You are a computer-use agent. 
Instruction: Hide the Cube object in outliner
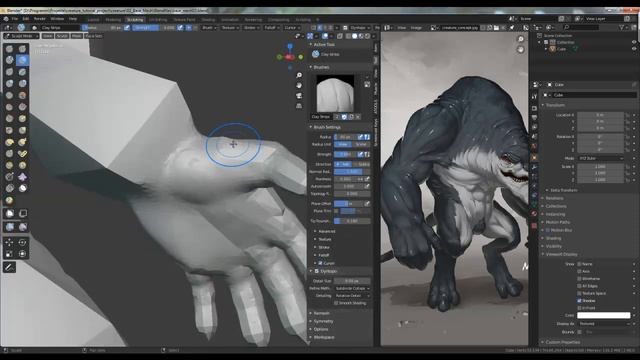pos(634,49)
